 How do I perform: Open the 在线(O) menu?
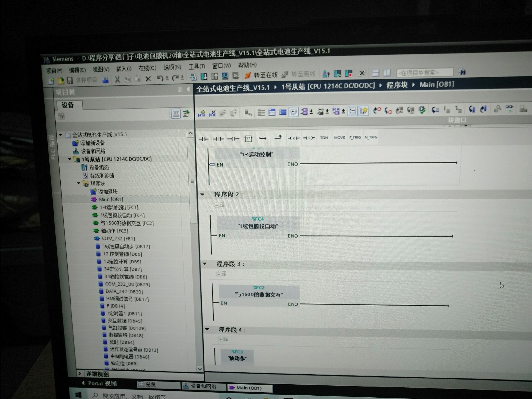click(x=147, y=68)
